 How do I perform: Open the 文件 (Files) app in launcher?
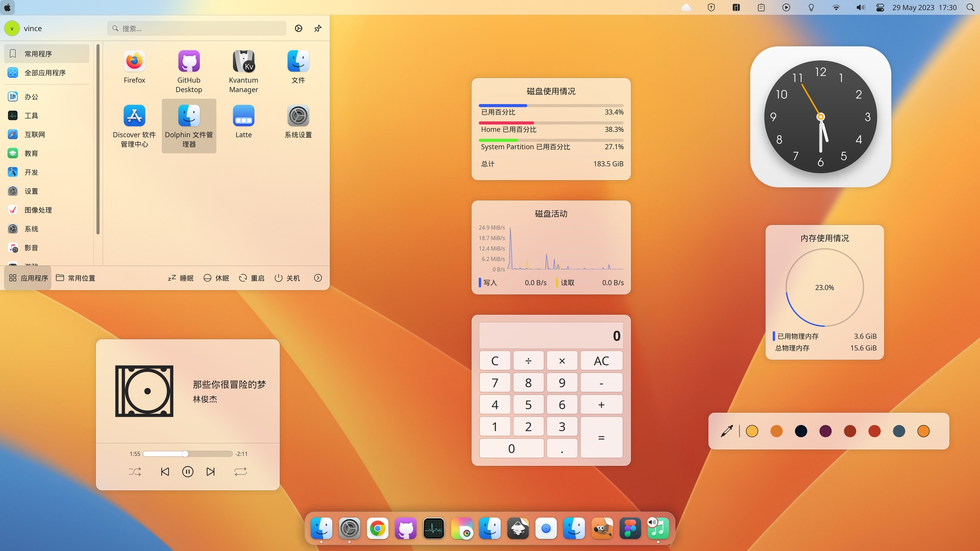click(x=298, y=67)
